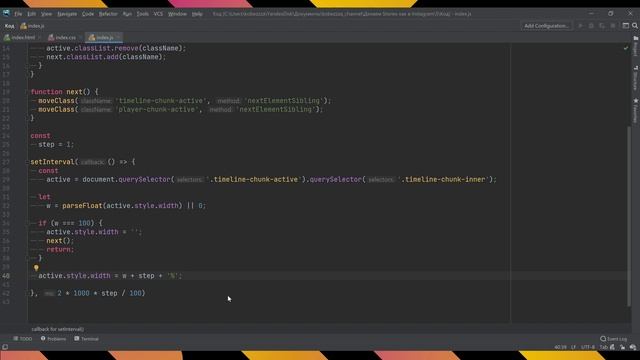Close the index.js tab
This screenshot has width=640, height=360.
[118, 38]
